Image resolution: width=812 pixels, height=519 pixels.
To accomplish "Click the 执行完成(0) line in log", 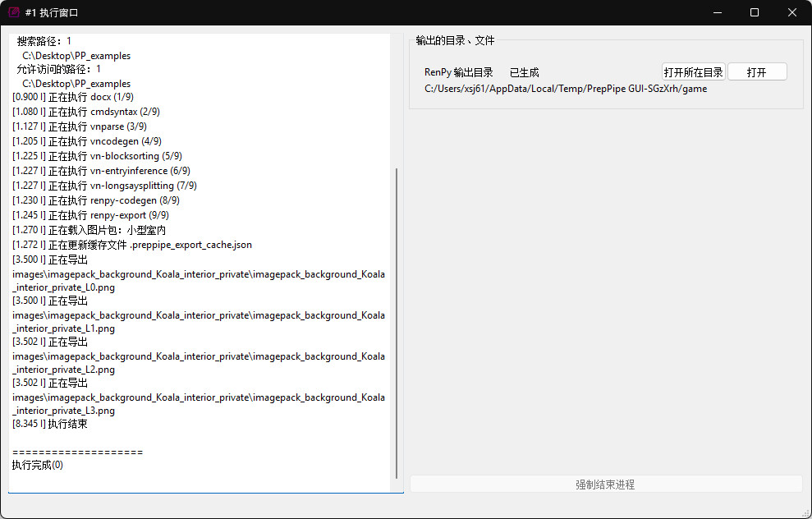I will click(x=37, y=466).
